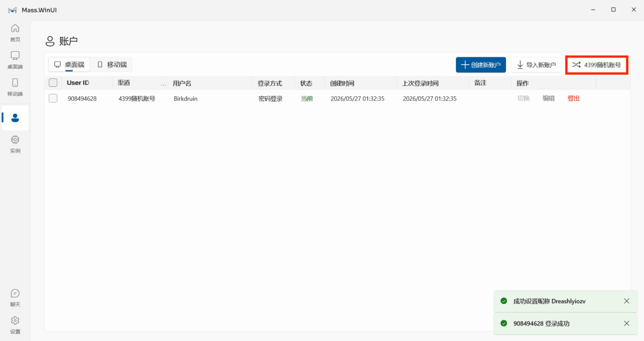
Task: Check the row checkbox for 908494628
Action: (53, 98)
